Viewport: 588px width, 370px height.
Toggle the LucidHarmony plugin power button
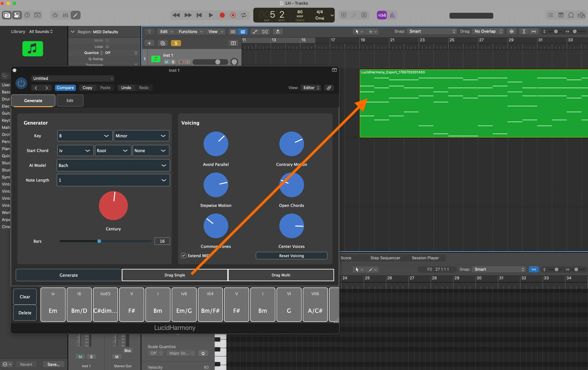coord(21,83)
